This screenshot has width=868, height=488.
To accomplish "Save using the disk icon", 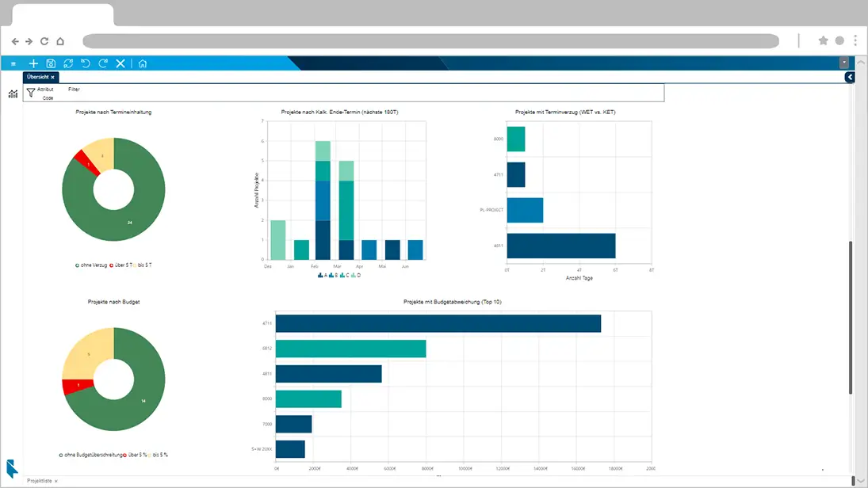I will (51, 63).
